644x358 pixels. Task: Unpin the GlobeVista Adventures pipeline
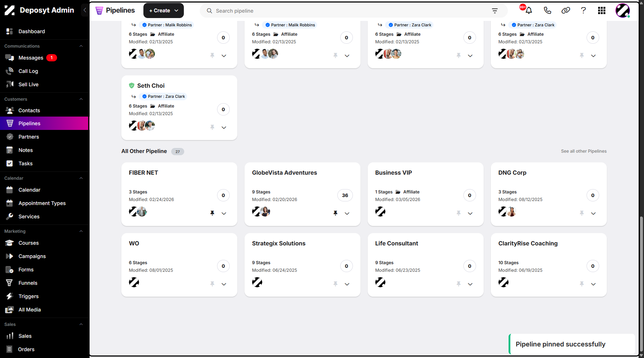tap(336, 213)
